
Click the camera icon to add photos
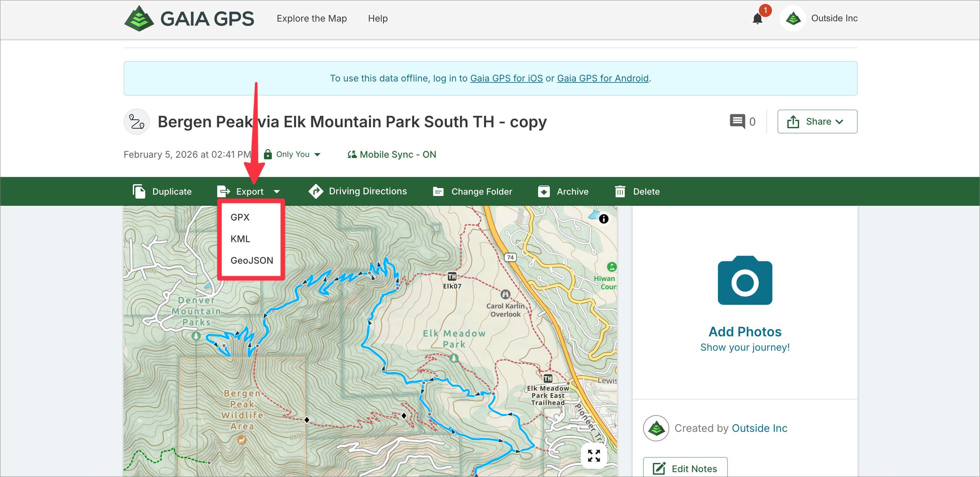pos(744,281)
